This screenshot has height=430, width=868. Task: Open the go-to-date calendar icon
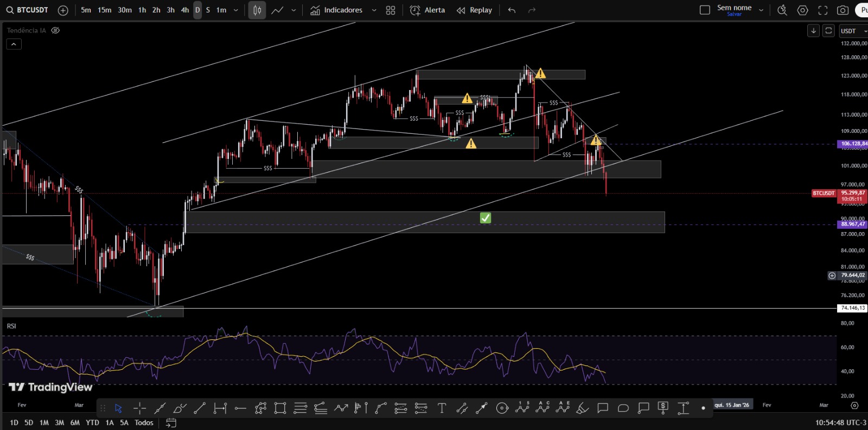coord(171,423)
